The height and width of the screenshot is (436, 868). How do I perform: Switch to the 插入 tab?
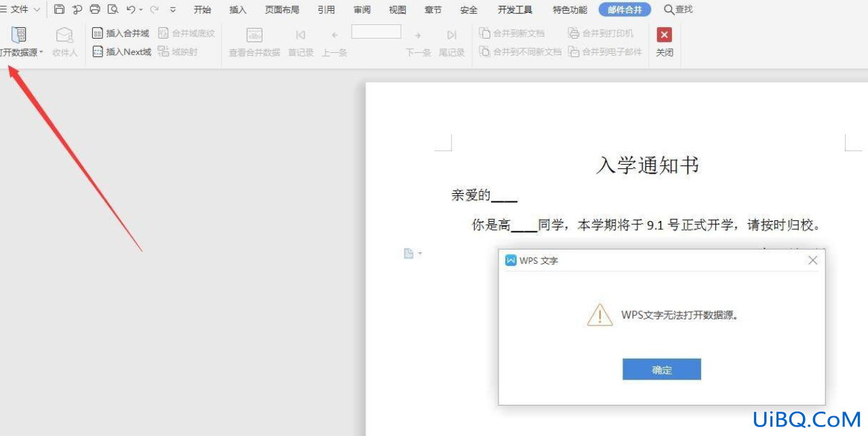click(x=238, y=9)
